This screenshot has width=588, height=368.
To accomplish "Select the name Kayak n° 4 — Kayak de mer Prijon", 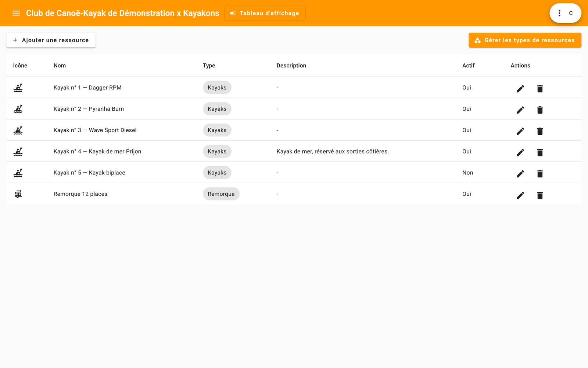I will pos(97,152).
